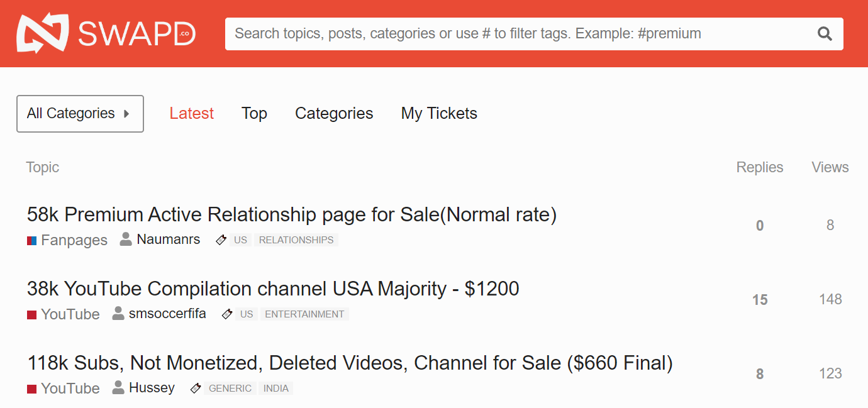Sort topics by the Replies column header

[760, 167]
